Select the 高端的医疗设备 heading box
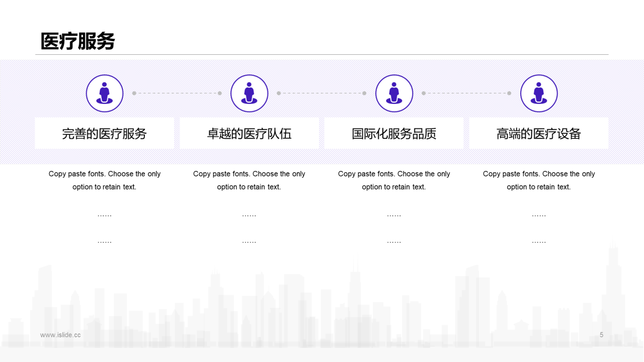The image size is (644, 362). [539, 133]
